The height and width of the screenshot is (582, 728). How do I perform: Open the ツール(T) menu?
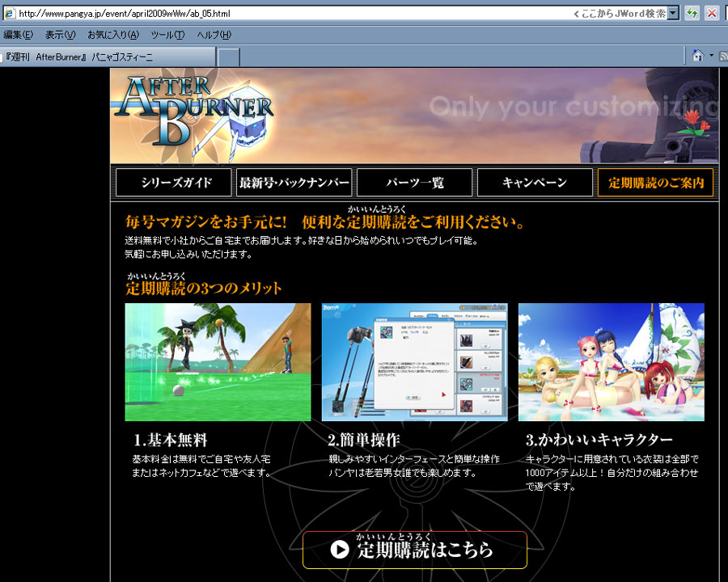pos(167,35)
